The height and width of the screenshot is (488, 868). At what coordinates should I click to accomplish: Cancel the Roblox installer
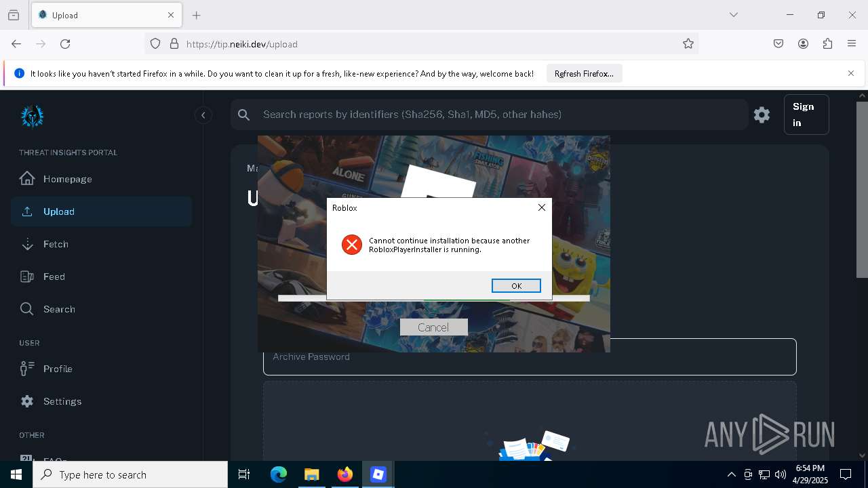point(433,327)
